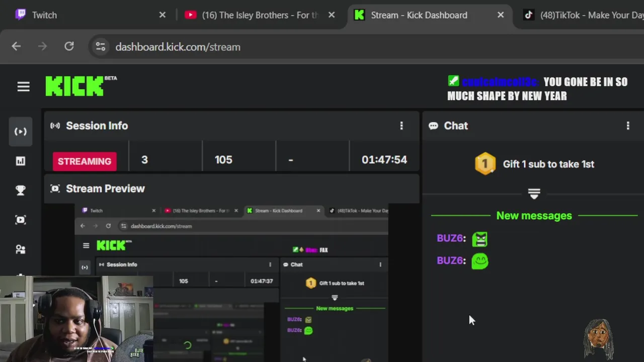Click the webcam overlay
The width and height of the screenshot is (644, 362).
[x=76, y=319]
